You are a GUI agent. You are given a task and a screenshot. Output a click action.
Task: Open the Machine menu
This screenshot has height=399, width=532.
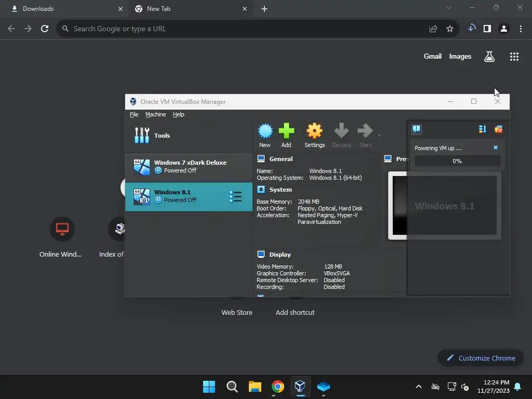[156, 114]
